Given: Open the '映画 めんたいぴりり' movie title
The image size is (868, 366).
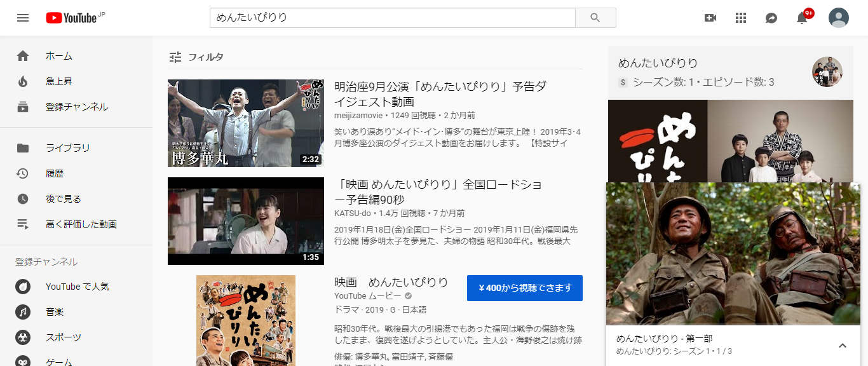Looking at the screenshot, I should click(x=391, y=282).
